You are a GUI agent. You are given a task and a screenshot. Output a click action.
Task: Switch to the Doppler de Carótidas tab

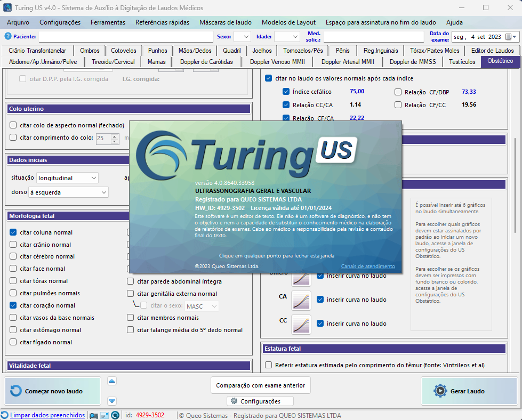(x=206, y=62)
